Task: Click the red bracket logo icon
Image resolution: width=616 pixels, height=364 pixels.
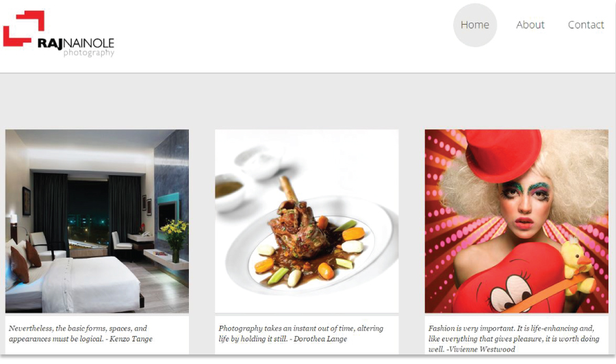Action: 23,28
